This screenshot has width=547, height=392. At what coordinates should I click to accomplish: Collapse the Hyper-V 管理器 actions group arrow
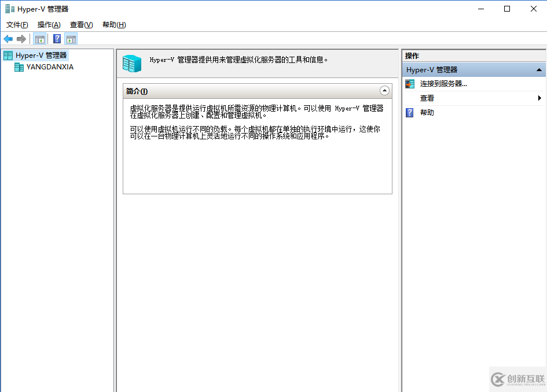(x=539, y=70)
